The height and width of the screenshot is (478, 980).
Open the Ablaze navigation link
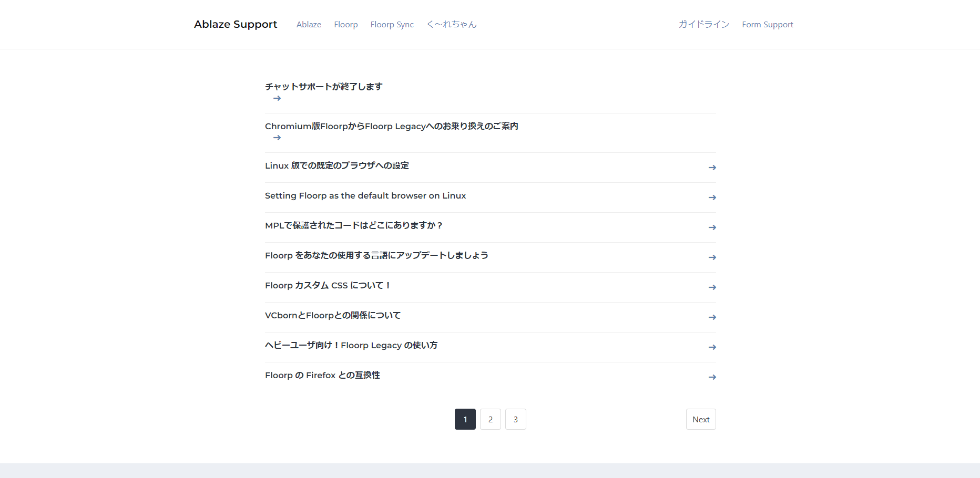click(309, 24)
